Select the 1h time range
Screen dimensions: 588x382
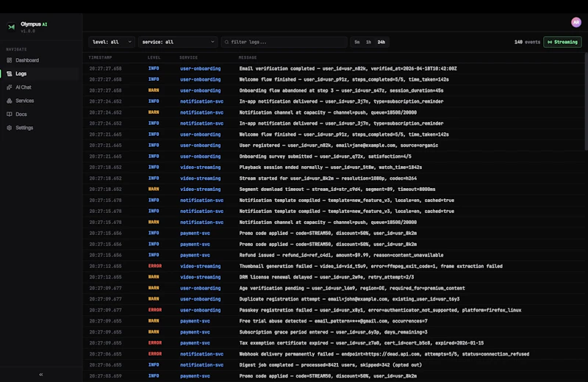pos(369,42)
